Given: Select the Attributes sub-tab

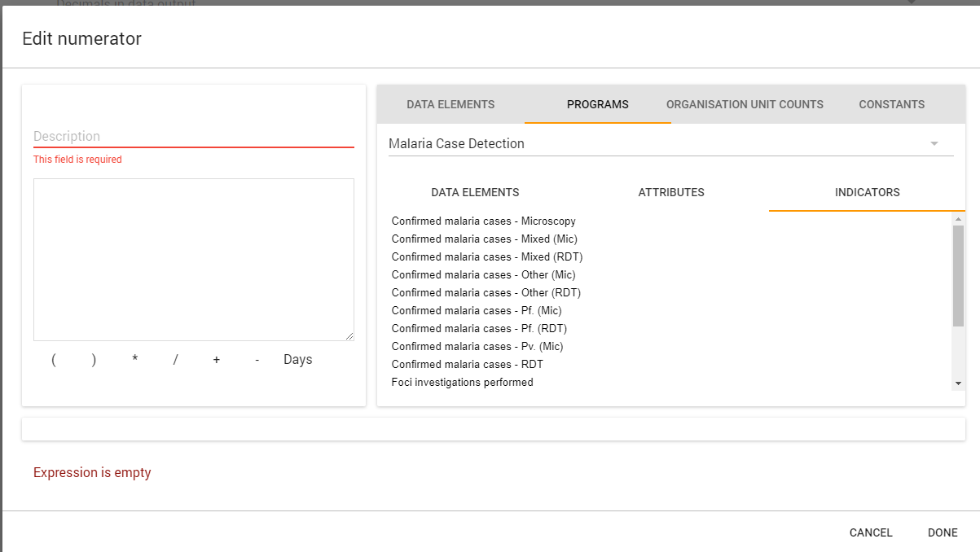Looking at the screenshot, I should coord(671,193).
